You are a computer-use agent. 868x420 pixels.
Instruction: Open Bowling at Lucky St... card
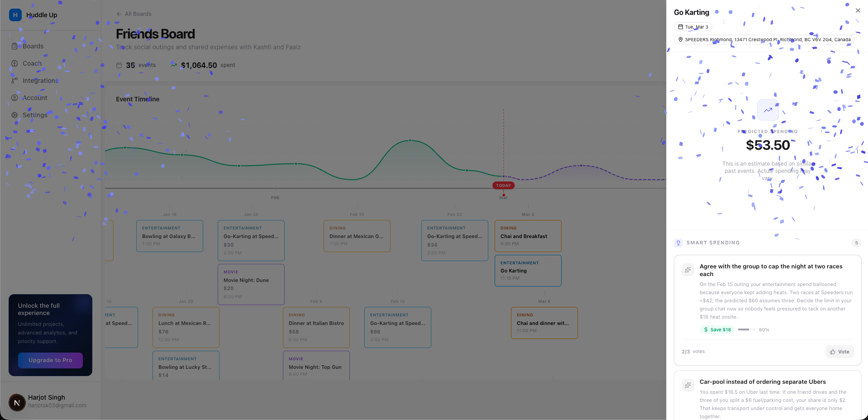coord(186,365)
